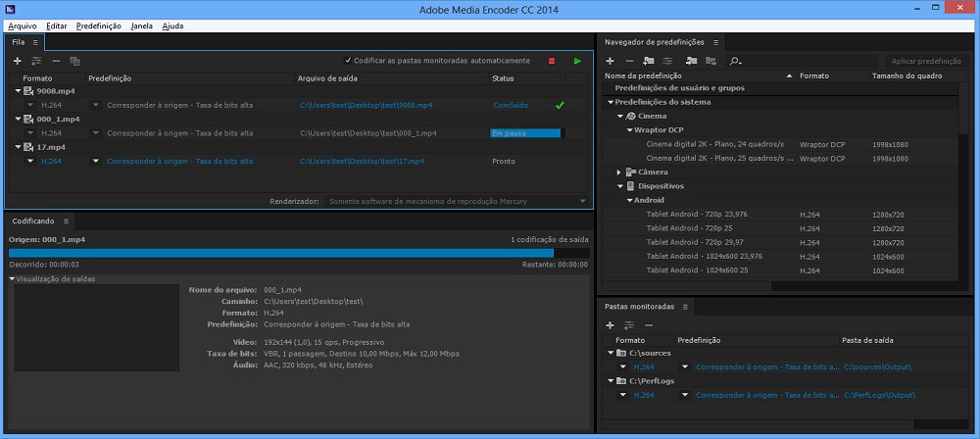
Task: Click the Câmera category icon
Action: tap(631, 171)
